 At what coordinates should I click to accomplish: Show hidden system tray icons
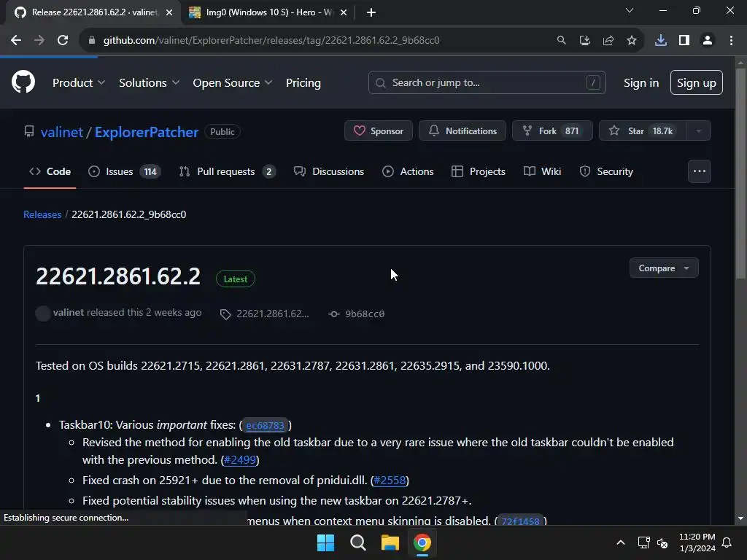pos(620,542)
